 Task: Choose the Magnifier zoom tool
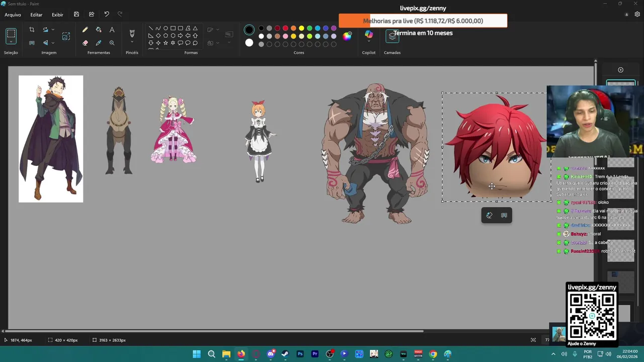[112, 43]
